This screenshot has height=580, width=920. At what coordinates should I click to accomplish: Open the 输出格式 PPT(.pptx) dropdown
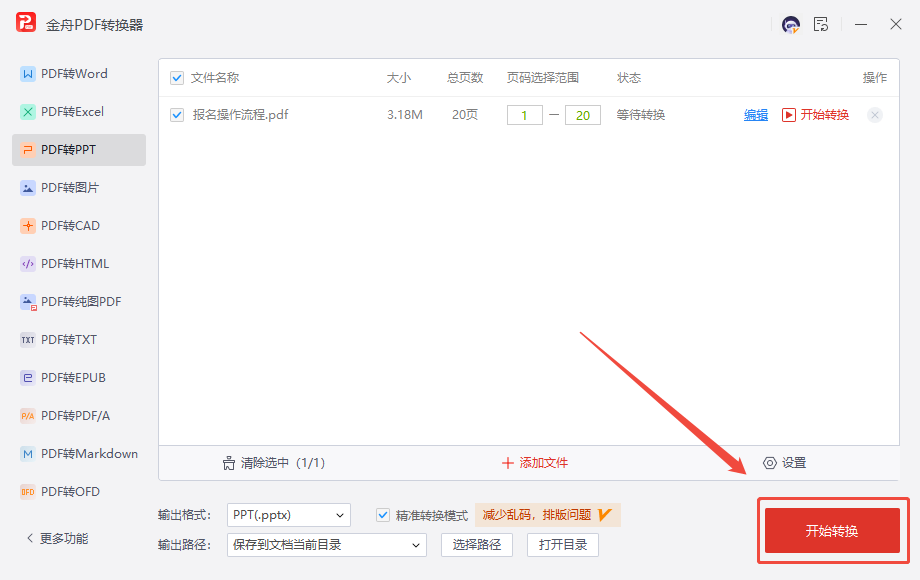289,515
